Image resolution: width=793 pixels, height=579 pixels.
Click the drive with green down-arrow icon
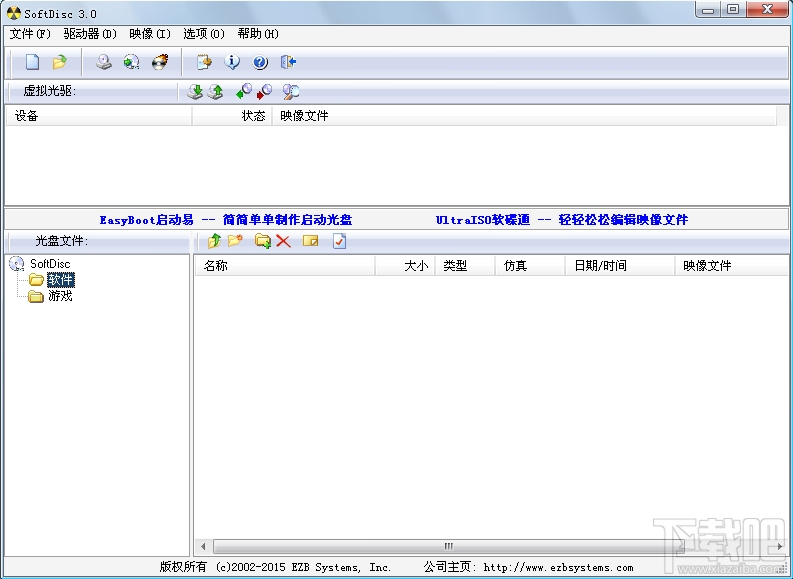tap(195, 92)
